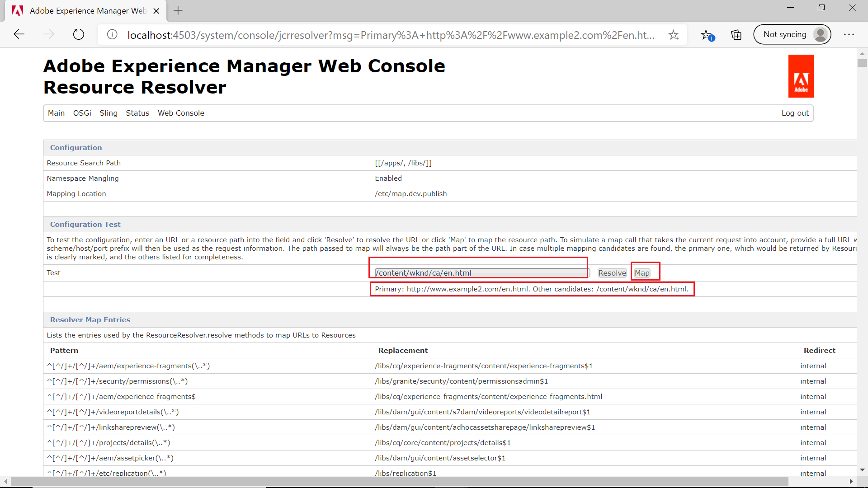Click the browser back navigation arrow icon
868x488 pixels.
point(19,34)
